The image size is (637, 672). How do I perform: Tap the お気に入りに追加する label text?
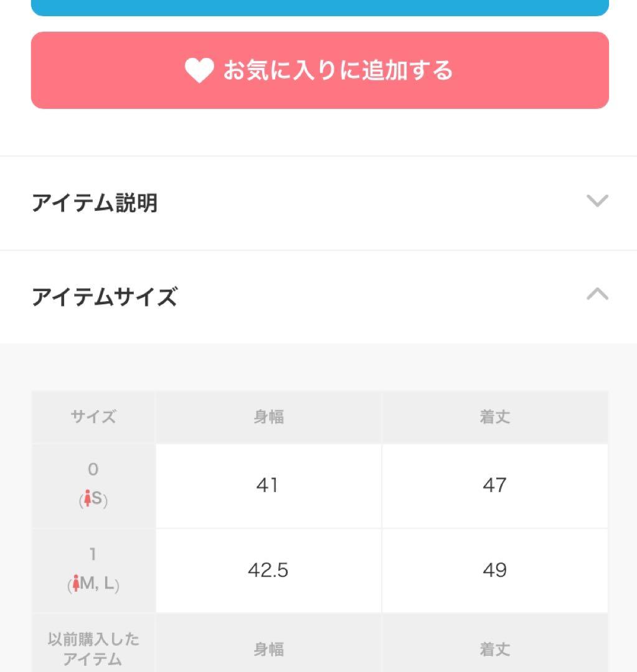pos(338,70)
